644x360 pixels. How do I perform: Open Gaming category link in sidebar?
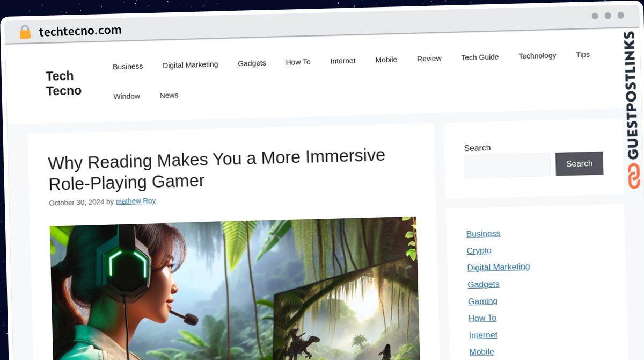(483, 301)
